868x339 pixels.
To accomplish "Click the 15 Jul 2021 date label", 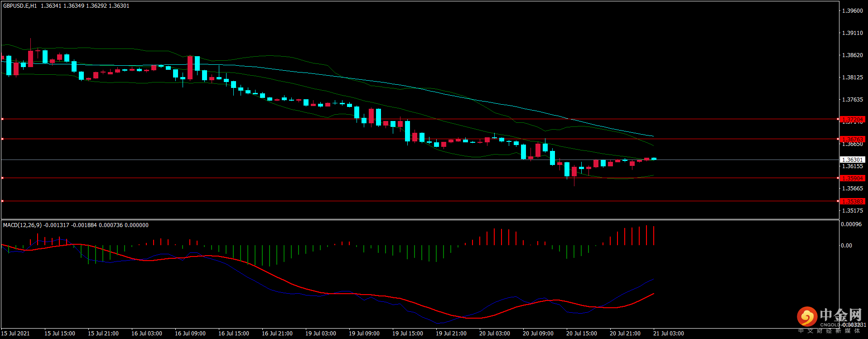I will (15, 334).
